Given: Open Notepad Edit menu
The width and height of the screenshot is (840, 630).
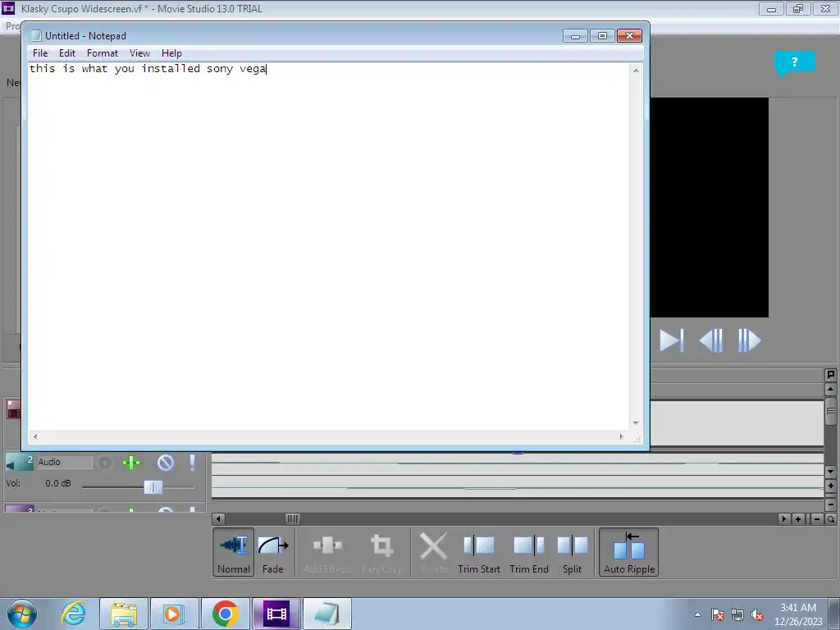Looking at the screenshot, I should (67, 53).
